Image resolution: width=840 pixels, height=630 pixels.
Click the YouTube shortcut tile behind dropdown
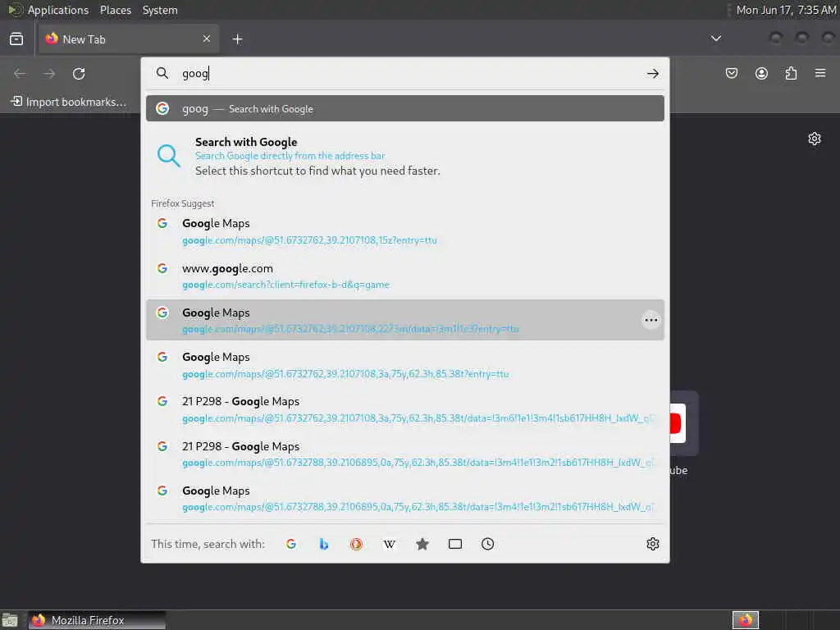click(683, 424)
